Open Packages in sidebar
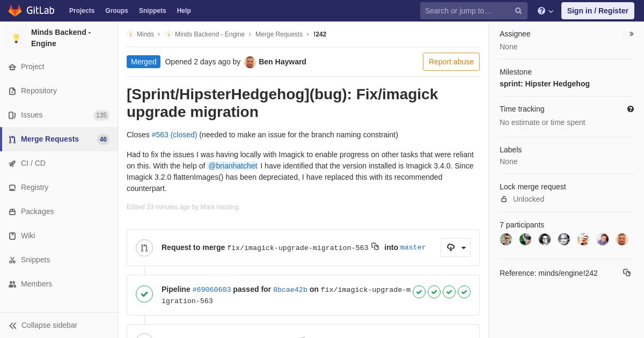Viewport: 644px width, 338px height. (x=59, y=211)
